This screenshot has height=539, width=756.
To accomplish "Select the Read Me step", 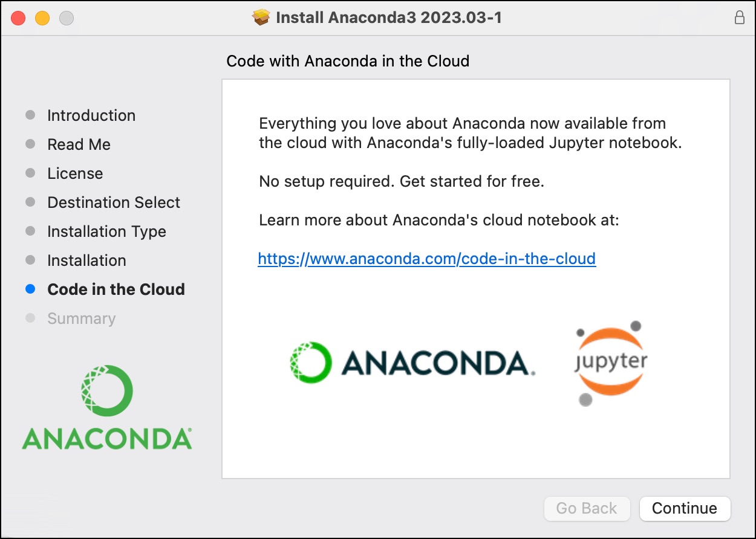I will (79, 144).
